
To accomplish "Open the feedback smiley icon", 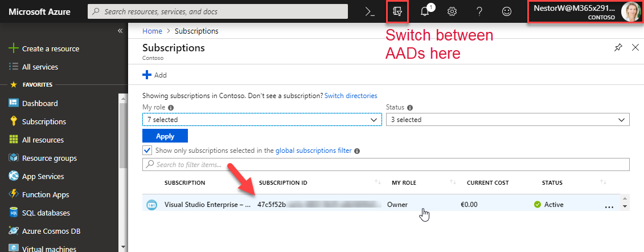I will coord(506,11).
